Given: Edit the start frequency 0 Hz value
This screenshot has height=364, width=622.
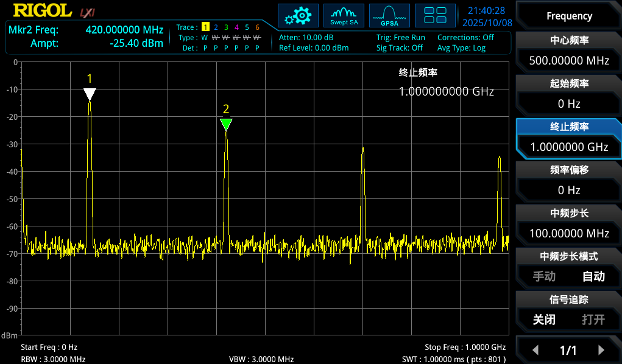Looking at the screenshot, I should [569, 104].
